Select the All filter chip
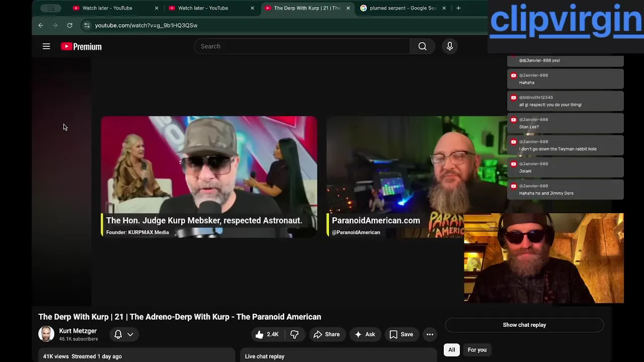Screen dimensions: 644x362 452,350
